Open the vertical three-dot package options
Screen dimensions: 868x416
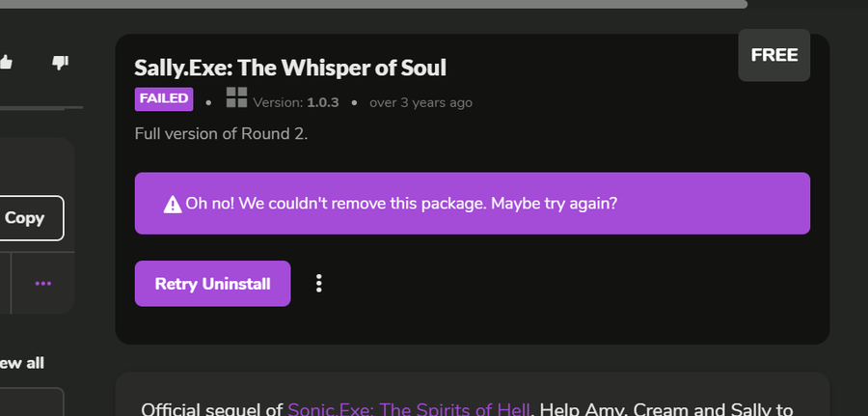coord(319,284)
